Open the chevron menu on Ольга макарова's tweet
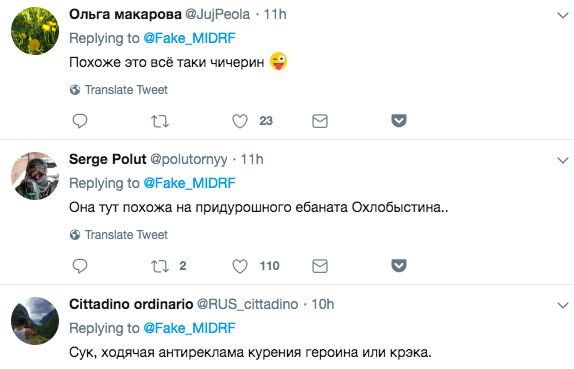The image size is (574, 369). [x=562, y=15]
